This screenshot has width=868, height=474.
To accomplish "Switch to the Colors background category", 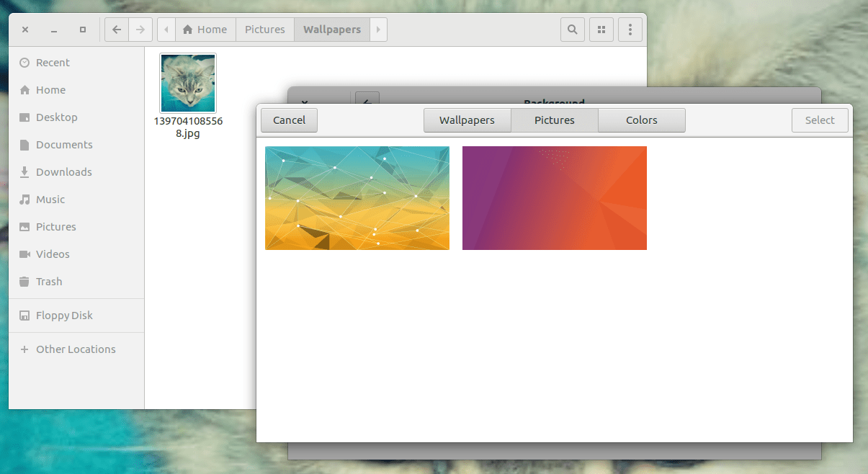I will [641, 120].
